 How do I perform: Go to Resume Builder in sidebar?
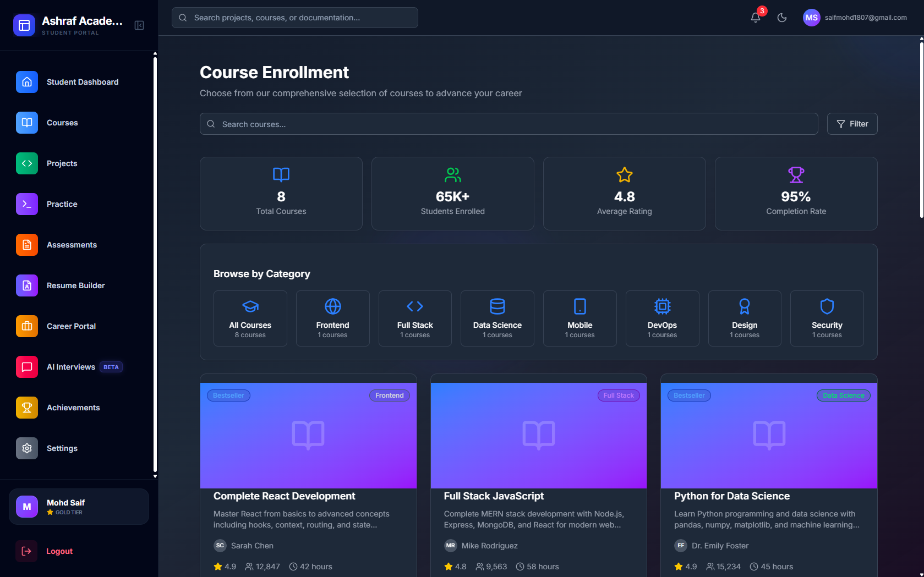point(75,285)
